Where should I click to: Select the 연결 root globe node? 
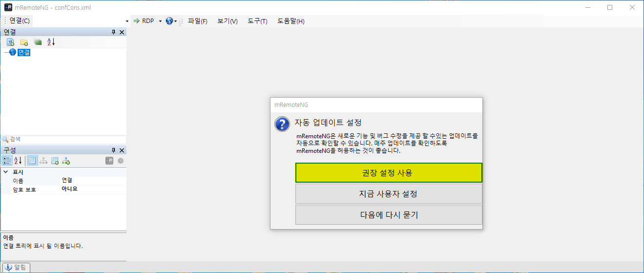[x=13, y=52]
